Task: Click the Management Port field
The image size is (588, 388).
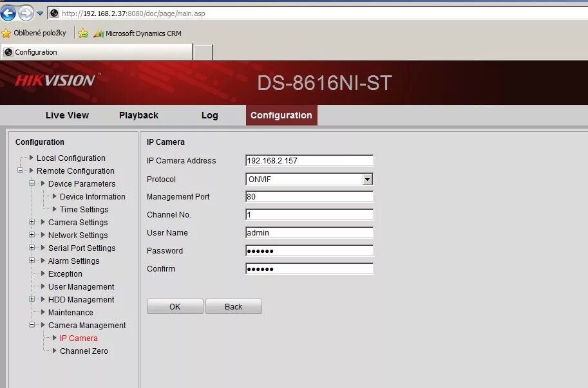Action: point(309,197)
